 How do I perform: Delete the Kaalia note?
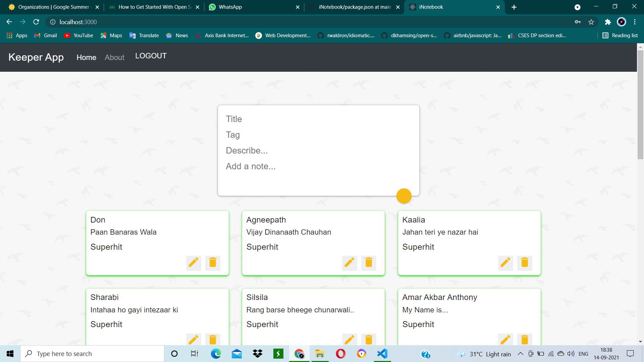[525, 262]
